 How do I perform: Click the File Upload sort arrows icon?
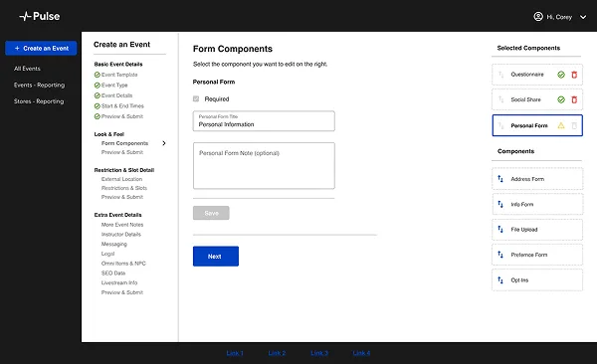coord(500,229)
